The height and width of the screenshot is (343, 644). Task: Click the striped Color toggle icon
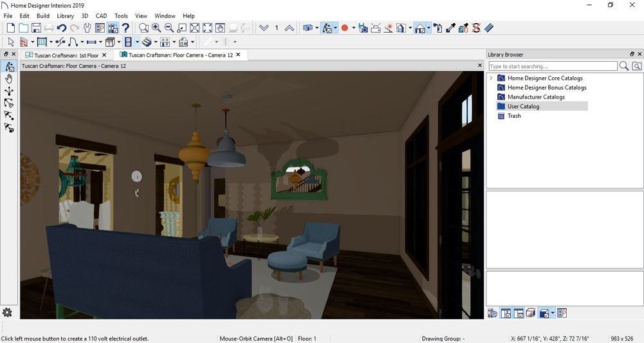tap(489, 28)
